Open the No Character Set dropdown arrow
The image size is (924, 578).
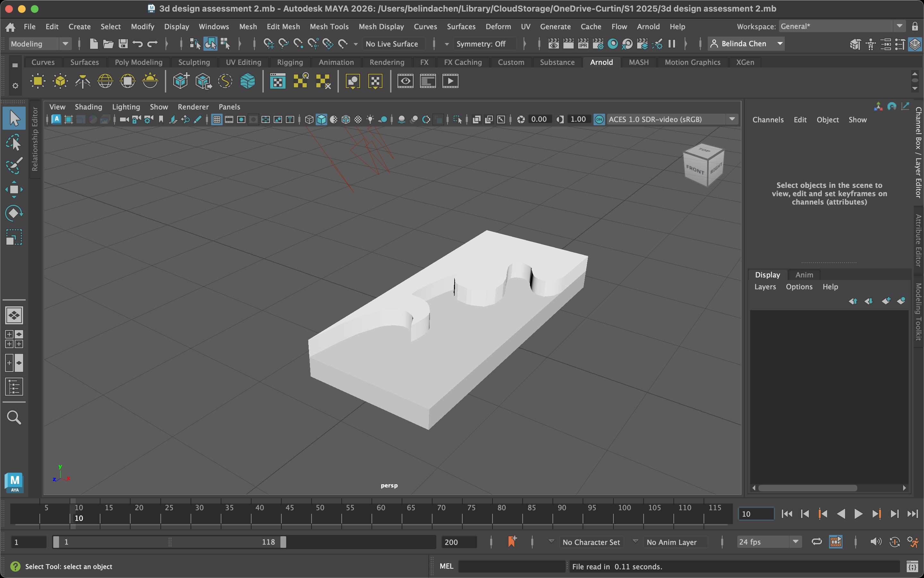tap(551, 541)
